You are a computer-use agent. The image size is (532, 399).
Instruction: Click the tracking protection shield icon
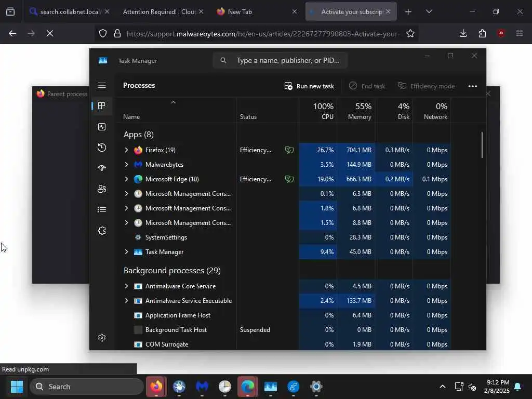point(103,34)
